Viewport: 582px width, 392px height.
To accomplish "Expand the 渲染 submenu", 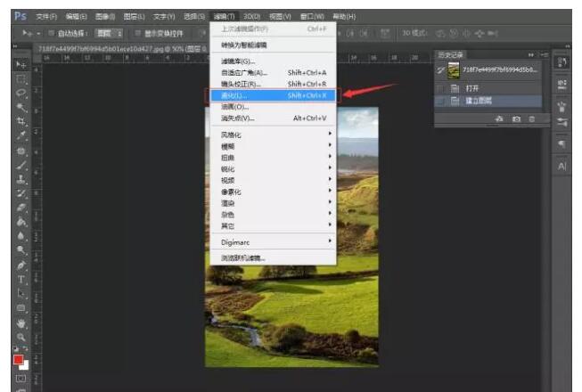I will pos(274,203).
